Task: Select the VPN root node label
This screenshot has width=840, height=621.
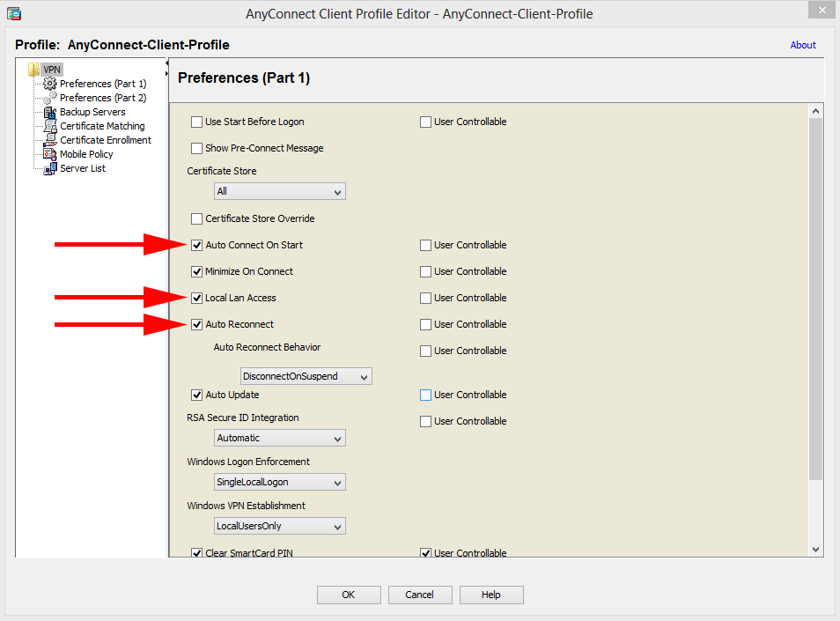Action: 52,70
